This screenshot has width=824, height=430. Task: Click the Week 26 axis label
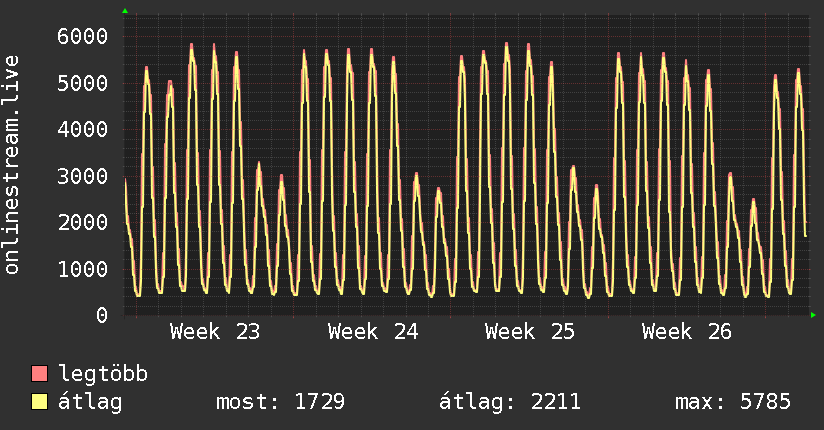687,332
